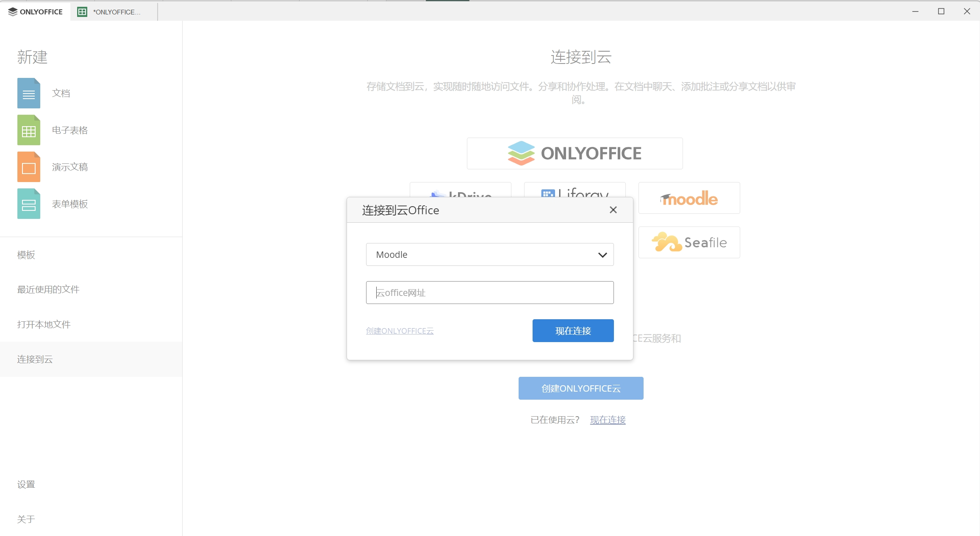
Task: Open 最近使用的文件 list
Action: (x=91, y=289)
